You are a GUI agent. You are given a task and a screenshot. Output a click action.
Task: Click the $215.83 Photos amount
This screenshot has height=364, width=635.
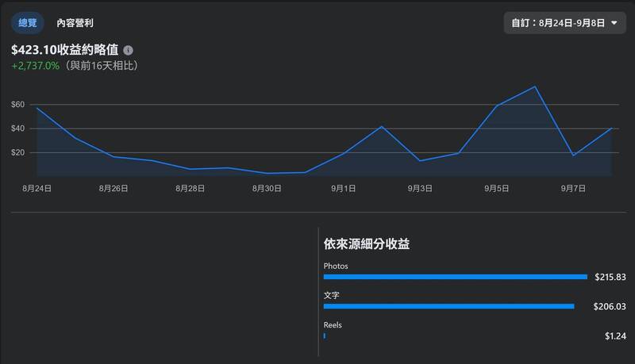[x=610, y=277]
